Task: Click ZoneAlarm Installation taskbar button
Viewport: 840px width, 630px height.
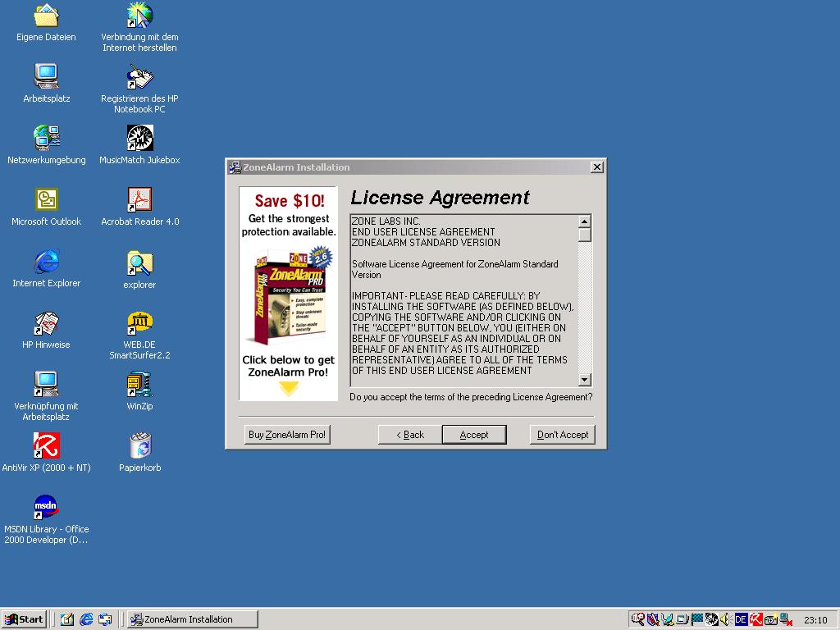Action: tap(193, 619)
